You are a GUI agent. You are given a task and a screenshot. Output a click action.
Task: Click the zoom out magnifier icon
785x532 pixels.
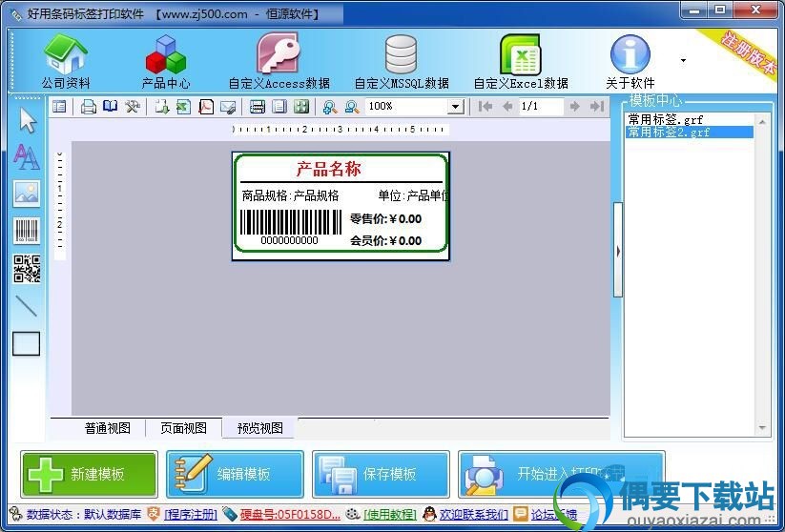(x=351, y=106)
